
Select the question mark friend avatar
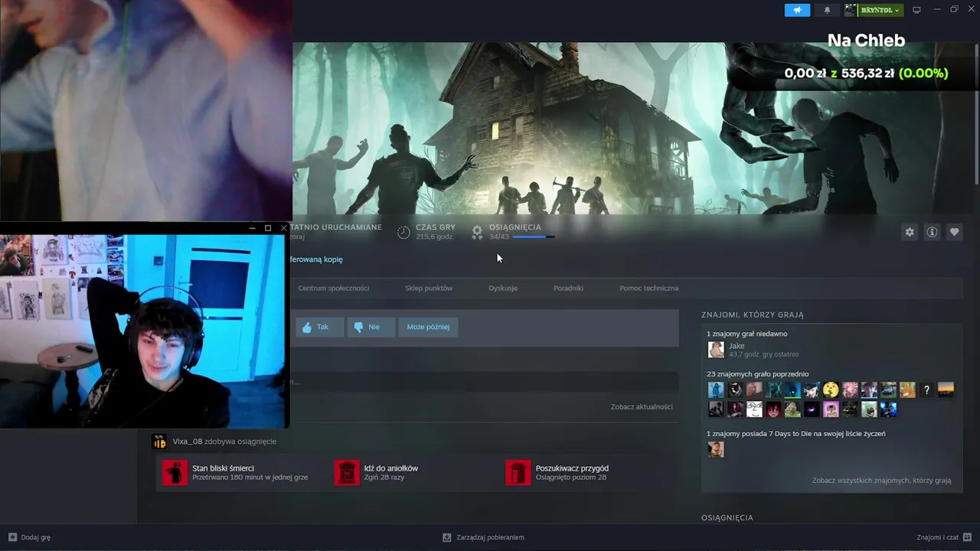point(926,390)
